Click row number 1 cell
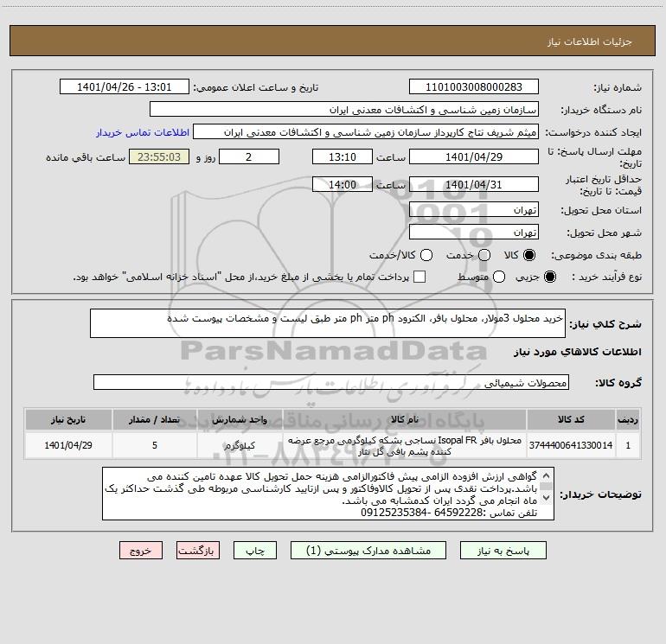This screenshot has height=644, width=666. click(628, 445)
